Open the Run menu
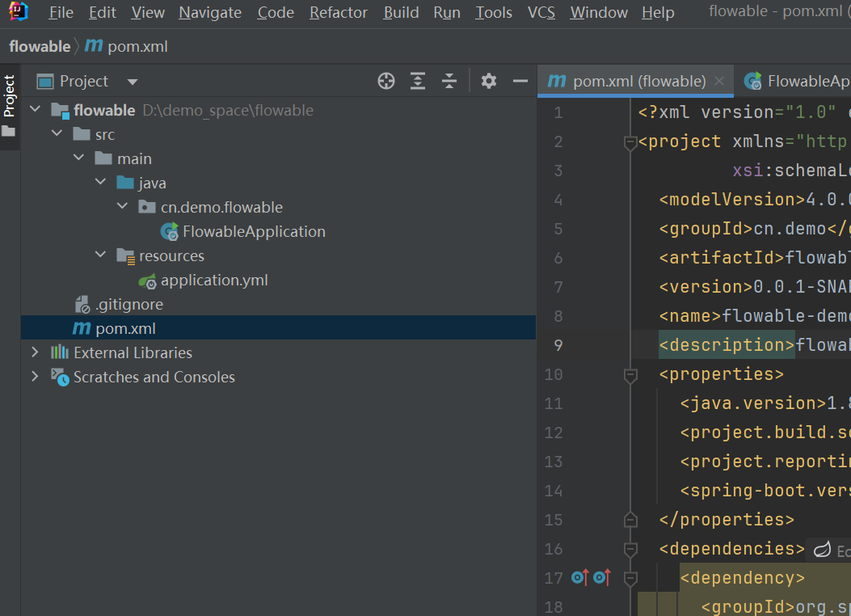Screen dimensions: 851x616 pos(447,12)
